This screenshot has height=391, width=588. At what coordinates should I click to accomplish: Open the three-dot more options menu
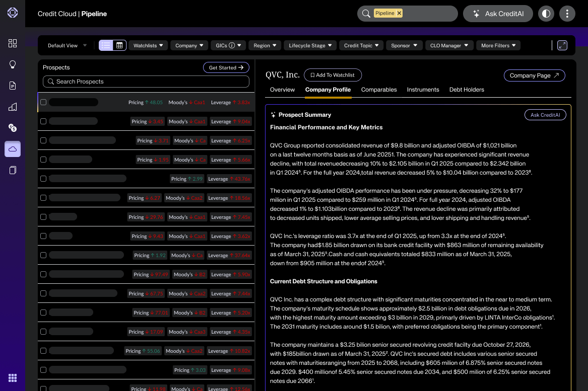(x=567, y=14)
